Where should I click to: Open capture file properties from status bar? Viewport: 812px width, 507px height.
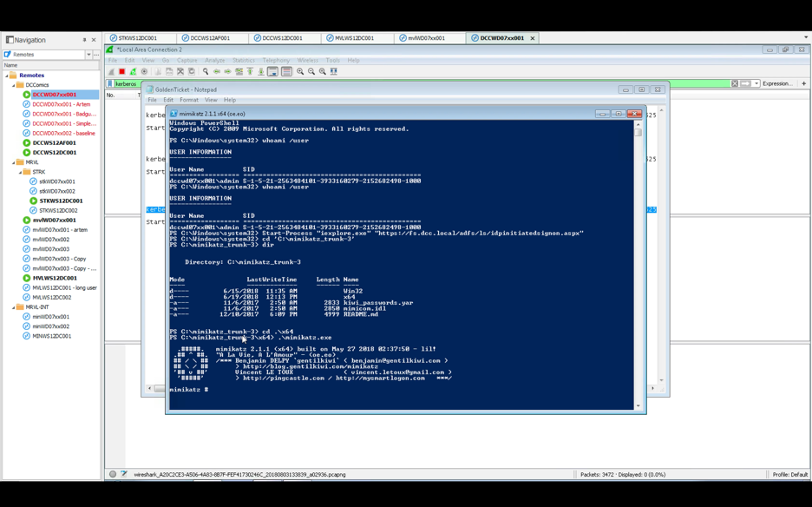pos(124,474)
